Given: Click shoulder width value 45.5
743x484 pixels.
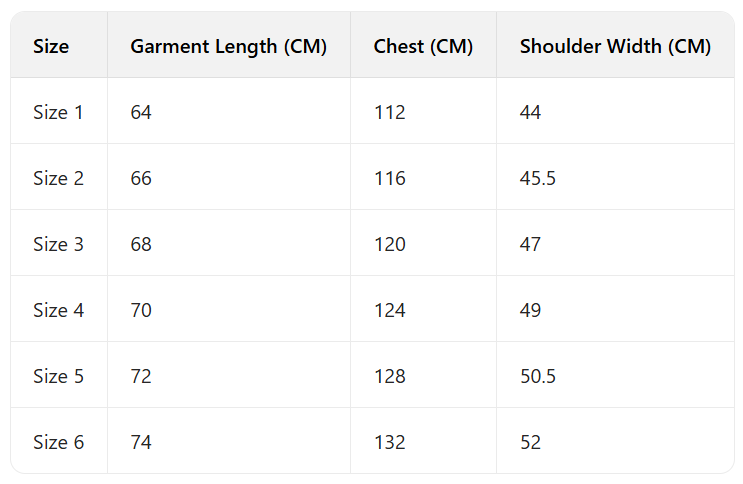Looking at the screenshot, I should click(538, 178).
